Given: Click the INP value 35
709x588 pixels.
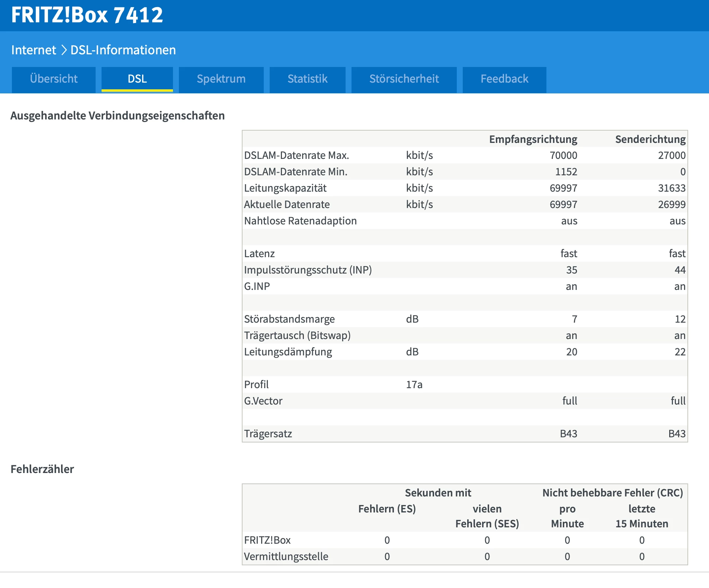Looking at the screenshot, I should [x=572, y=270].
